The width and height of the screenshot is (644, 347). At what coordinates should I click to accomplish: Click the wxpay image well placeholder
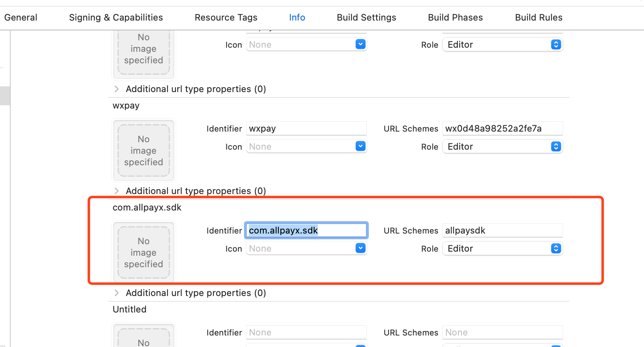(143, 150)
